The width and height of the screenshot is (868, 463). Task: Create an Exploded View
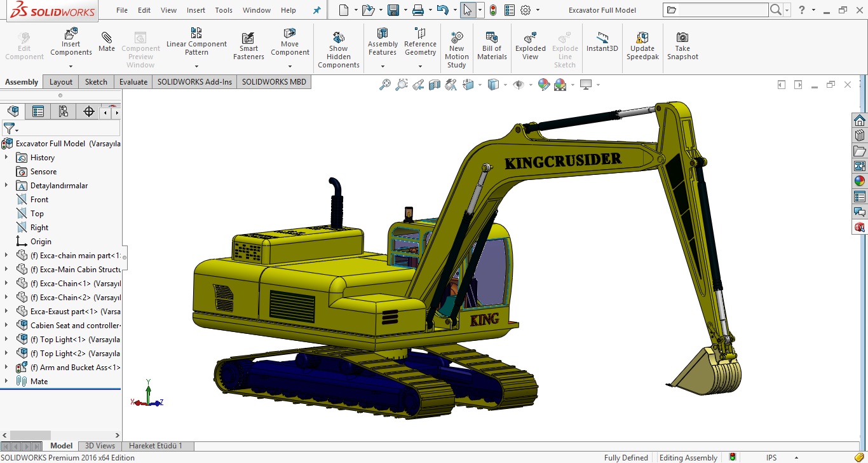click(531, 46)
